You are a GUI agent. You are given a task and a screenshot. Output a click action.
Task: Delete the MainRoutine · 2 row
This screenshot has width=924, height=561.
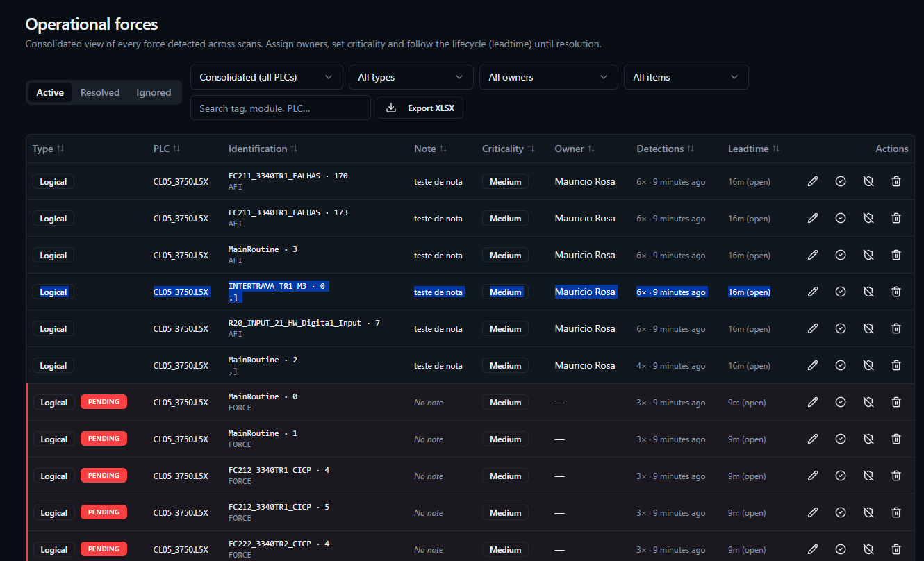[x=896, y=365]
